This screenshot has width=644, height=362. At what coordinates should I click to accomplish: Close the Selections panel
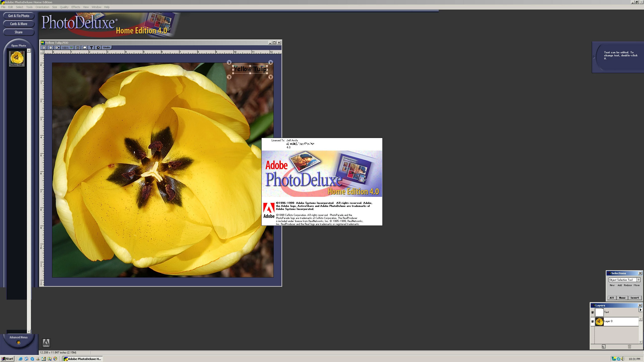pos(640,273)
